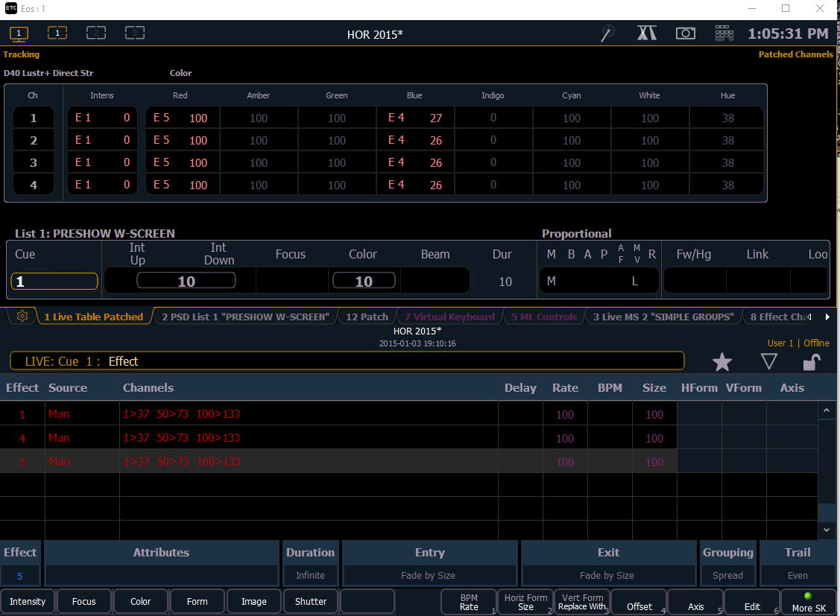Click the "User 1 | Offline" status text
The width and height of the screenshot is (840, 616).
[798, 343]
